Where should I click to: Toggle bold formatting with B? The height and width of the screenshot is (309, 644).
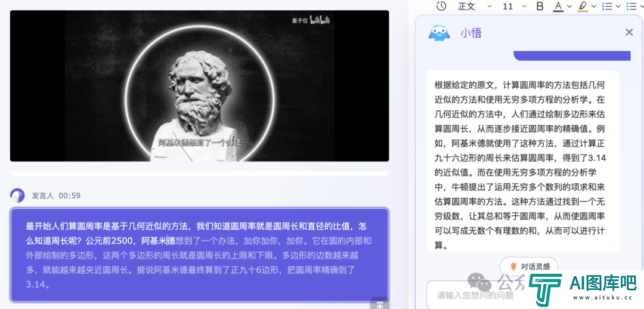point(540,6)
